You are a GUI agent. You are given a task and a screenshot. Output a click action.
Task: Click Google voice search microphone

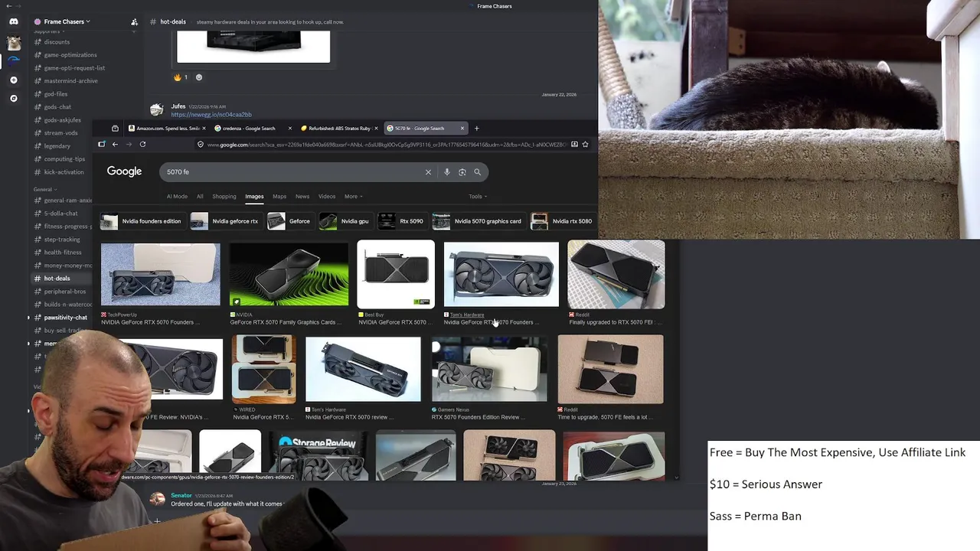(x=447, y=172)
